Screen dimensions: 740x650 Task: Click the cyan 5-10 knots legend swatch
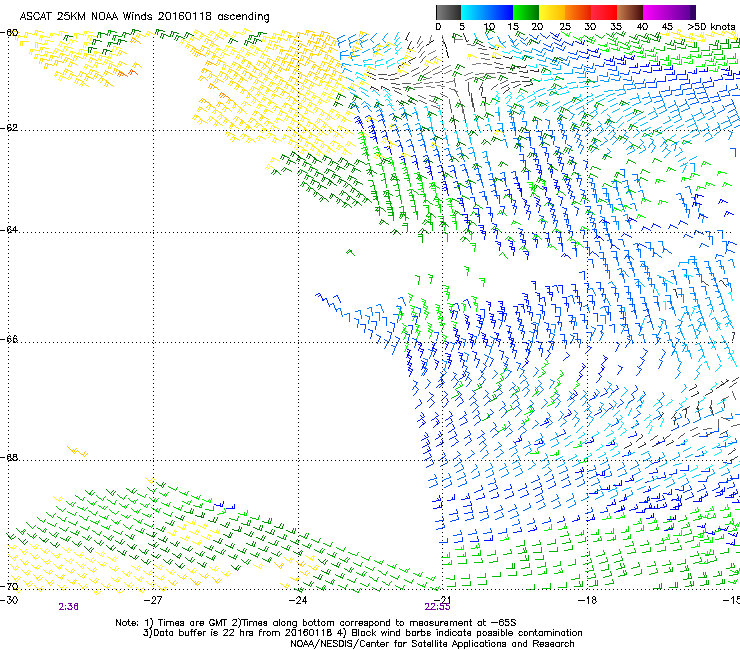474,12
